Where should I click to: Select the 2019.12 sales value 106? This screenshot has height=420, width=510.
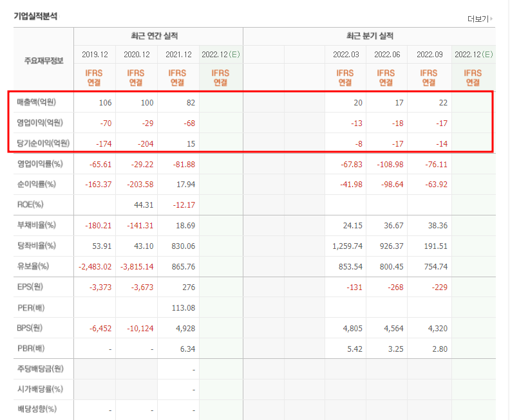(x=105, y=103)
